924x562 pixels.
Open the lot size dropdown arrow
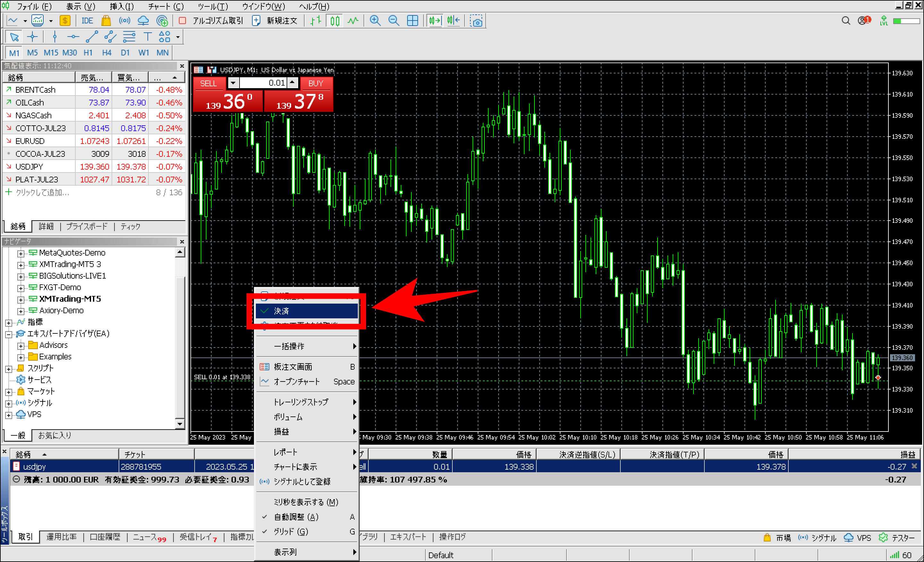233,83
